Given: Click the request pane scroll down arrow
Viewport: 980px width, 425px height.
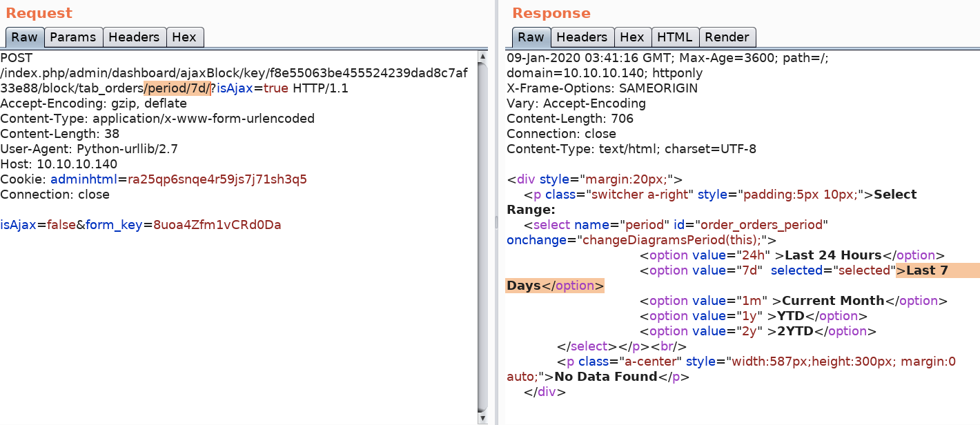Looking at the screenshot, I should pos(482,417).
